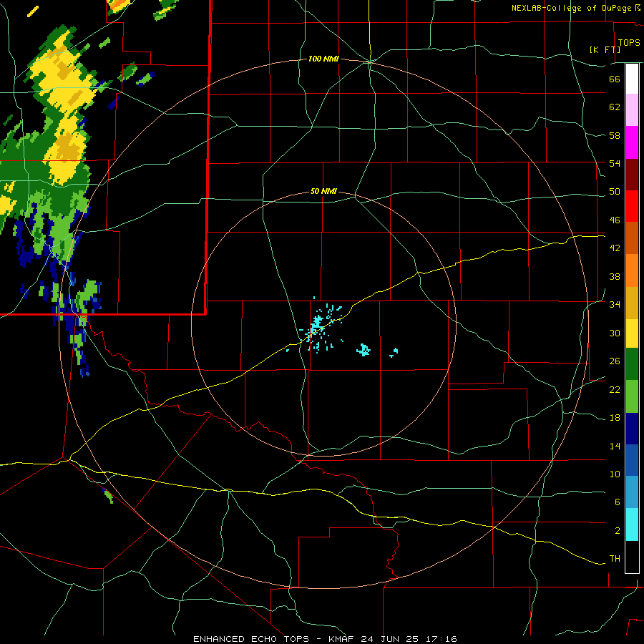Screen dimensions: 644x644
Task: Click the 'NEXLAB-College of DuPage' credit text
Action: click(x=571, y=8)
